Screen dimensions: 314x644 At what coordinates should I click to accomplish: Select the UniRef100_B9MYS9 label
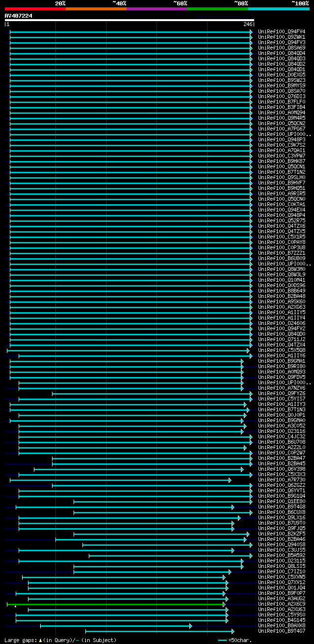pos(282,86)
